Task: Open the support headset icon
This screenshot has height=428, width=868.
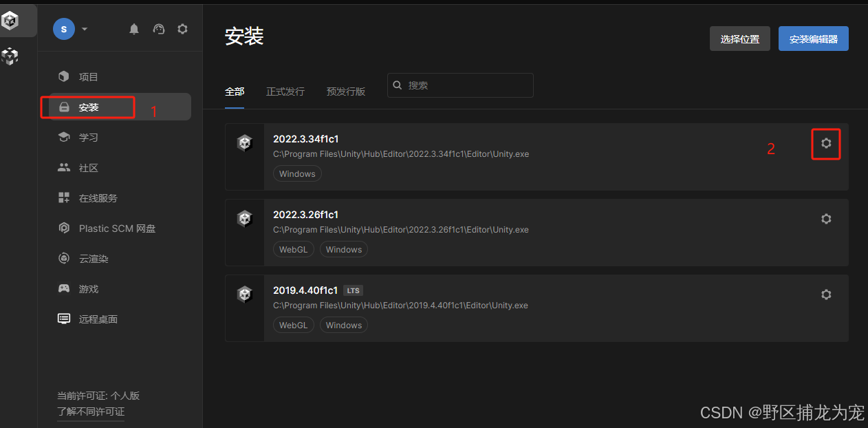Action: (x=159, y=29)
